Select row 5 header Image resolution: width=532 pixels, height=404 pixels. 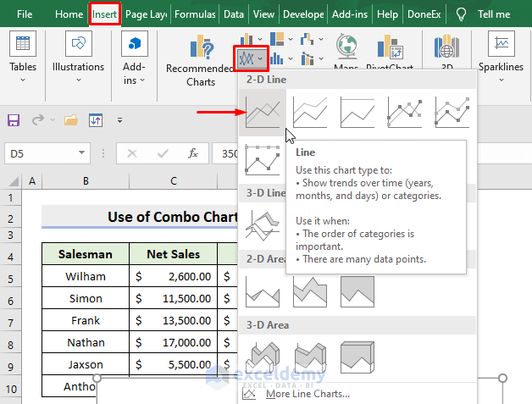tap(10, 279)
